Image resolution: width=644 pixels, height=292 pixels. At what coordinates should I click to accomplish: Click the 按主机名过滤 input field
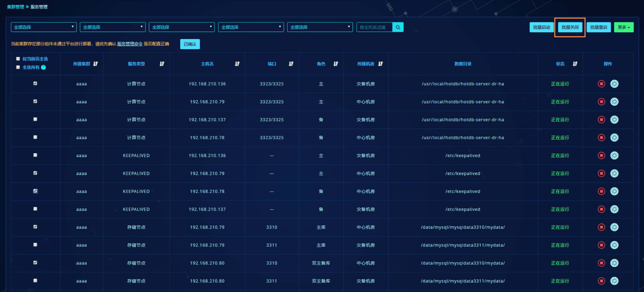(x=374, y=27)
